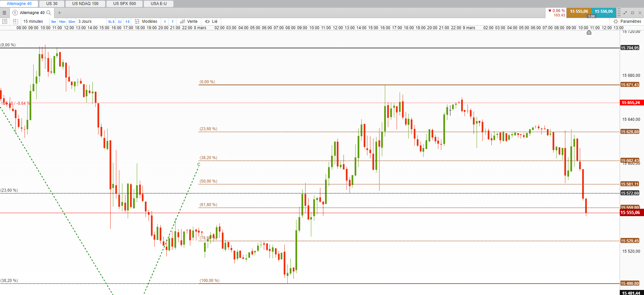The width and height of the screenshot is (644, 295).
Task: Select the 100,00 % Fibonacci label
Action: [x=209, y=281]
